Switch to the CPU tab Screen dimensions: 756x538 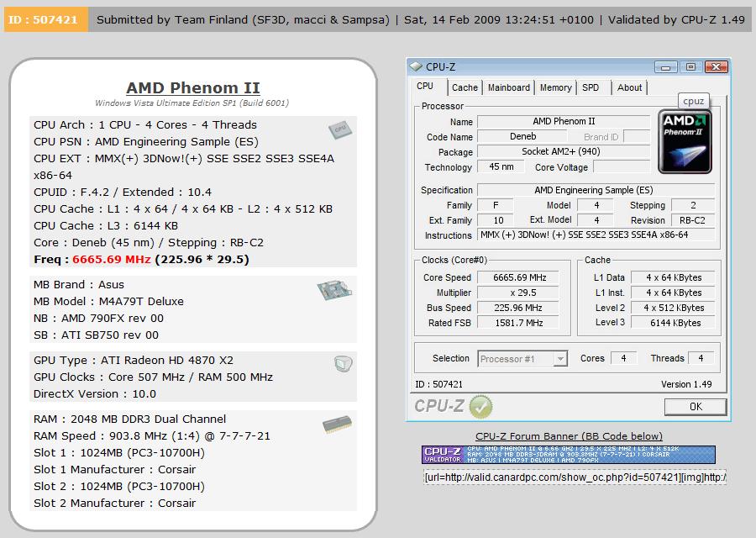tap(425, 87)
